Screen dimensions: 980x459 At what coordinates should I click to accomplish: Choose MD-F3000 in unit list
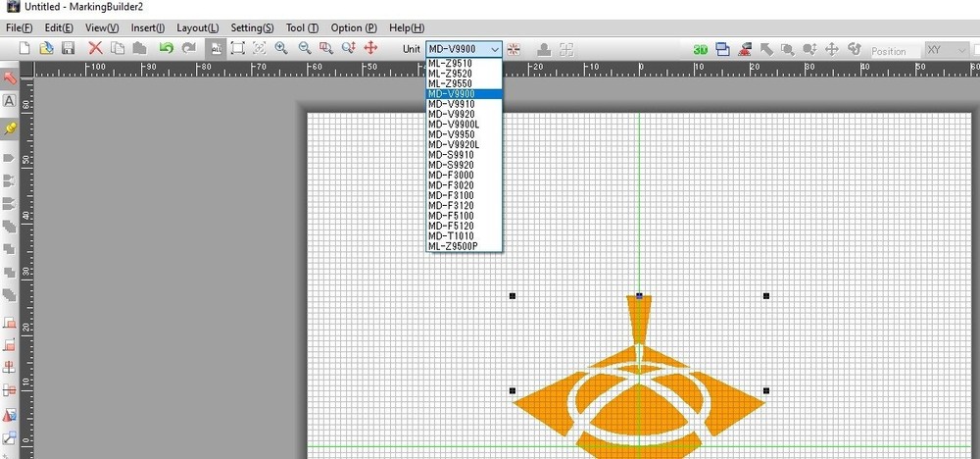point(464,176)
